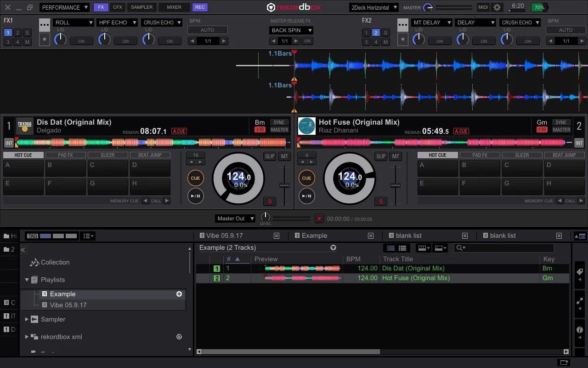Expand the Sampler tree node
Viewport: 588px width, 368px height.
coord(27,319)
